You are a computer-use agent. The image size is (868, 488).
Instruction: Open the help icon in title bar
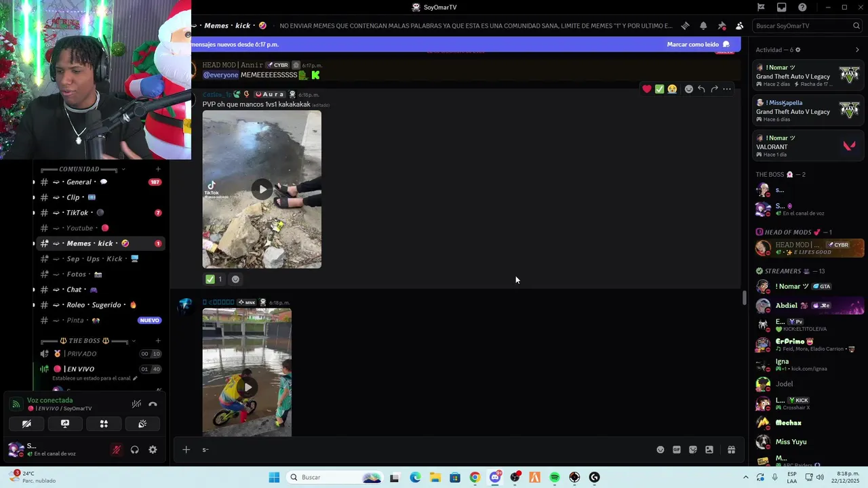(802, 7)
